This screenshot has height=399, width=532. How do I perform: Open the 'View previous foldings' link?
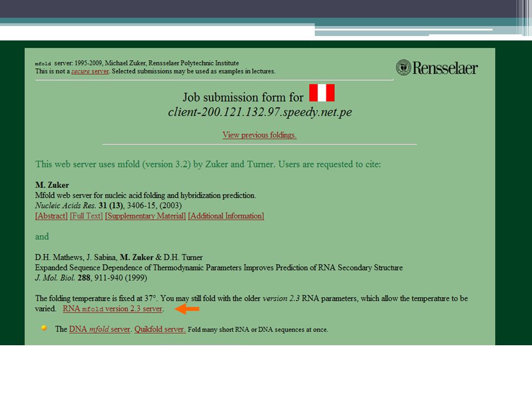259,135
